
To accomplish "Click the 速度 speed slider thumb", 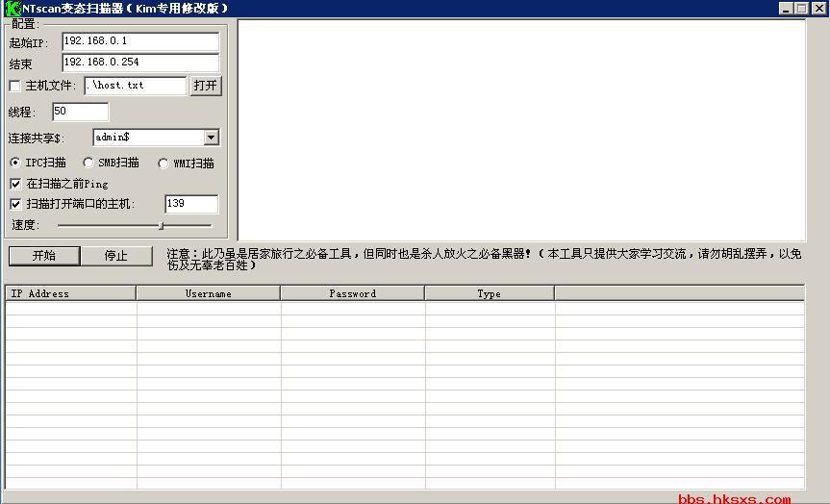I will click(162, 226).
